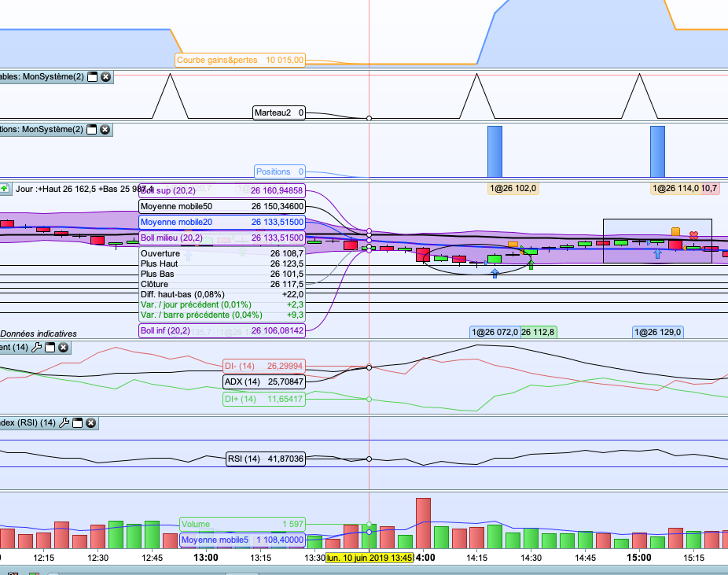Click 14:45 on the time axis

click(585, 558)
